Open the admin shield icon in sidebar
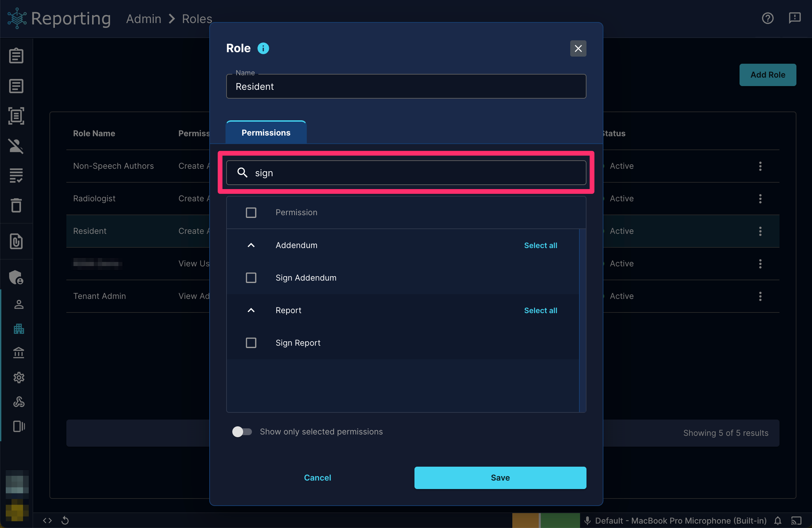 click(x=16, y=277)
